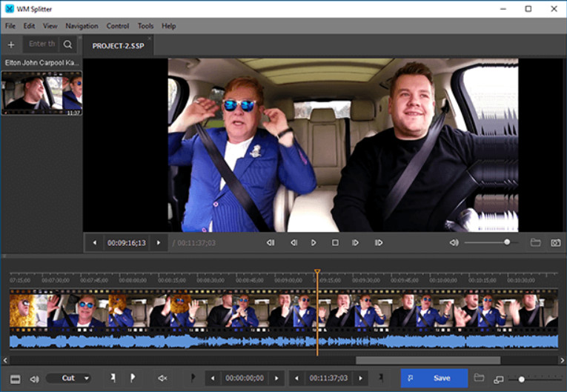Jump to next keyframe

[x=379, y=242]
